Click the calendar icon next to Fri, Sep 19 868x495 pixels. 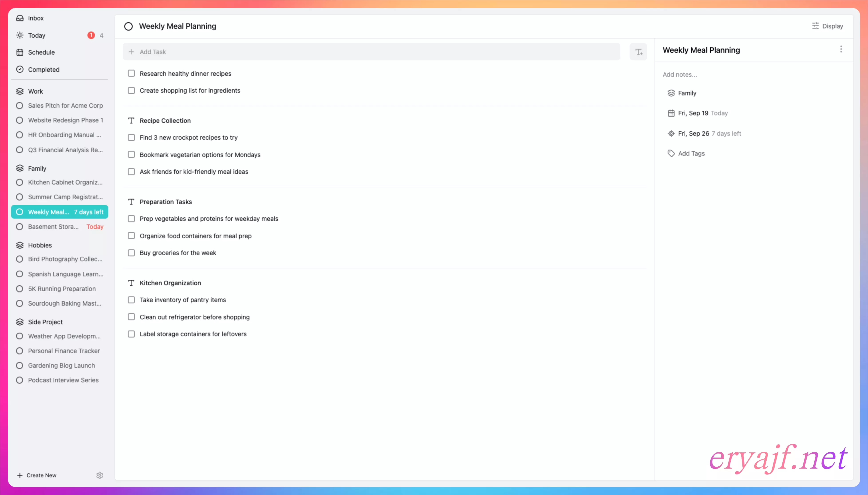point(671,113)
